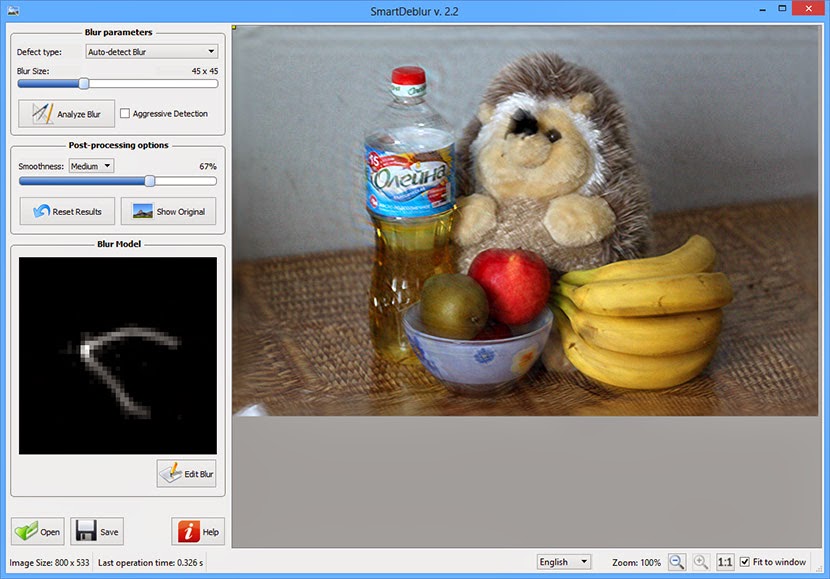Click the "45 x 45" blur size value
830x579 pixels.
click(205, 71)
